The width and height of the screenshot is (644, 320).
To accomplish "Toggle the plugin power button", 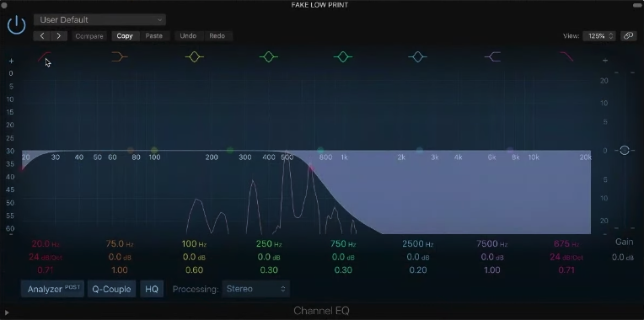I will pos(16,25).
